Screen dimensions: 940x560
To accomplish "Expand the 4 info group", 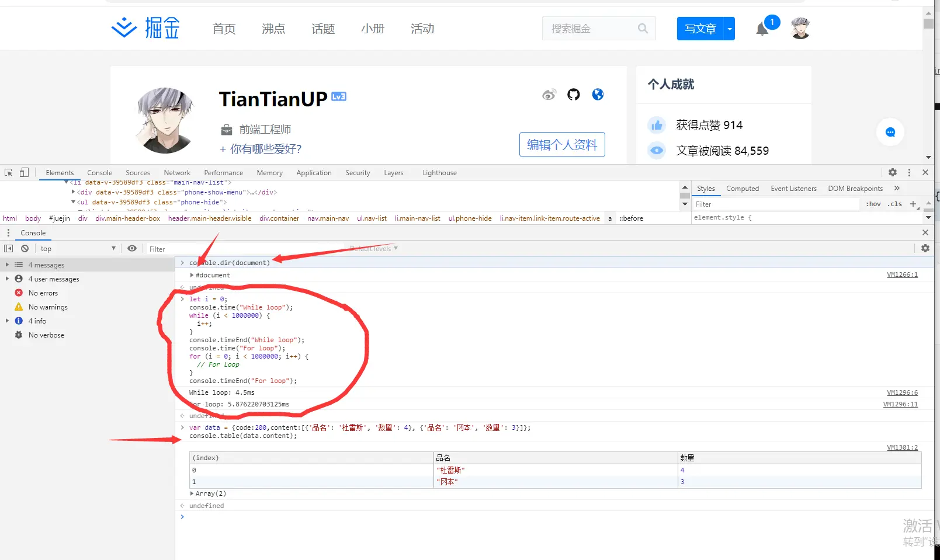I will [x=7, y=321].
